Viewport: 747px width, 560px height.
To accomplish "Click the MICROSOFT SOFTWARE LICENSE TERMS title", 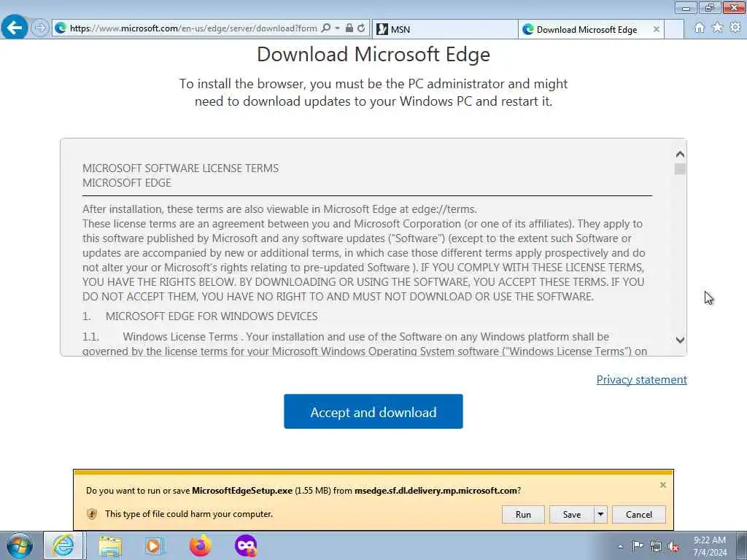I will click(x=181, y=168).
